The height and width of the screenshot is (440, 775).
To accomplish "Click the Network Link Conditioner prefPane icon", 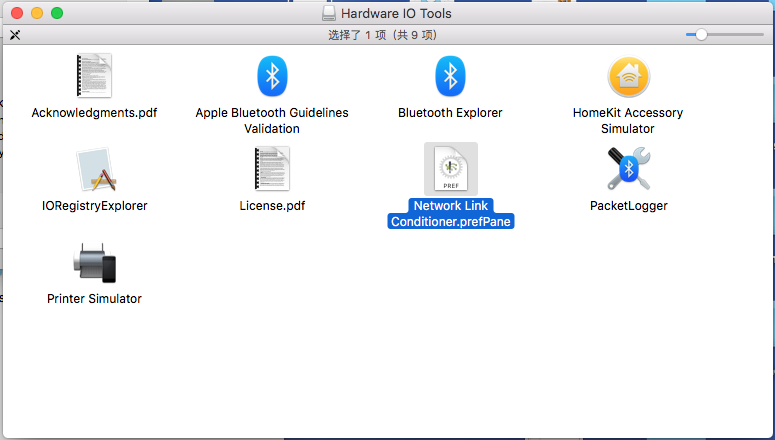I will (451, 169).
